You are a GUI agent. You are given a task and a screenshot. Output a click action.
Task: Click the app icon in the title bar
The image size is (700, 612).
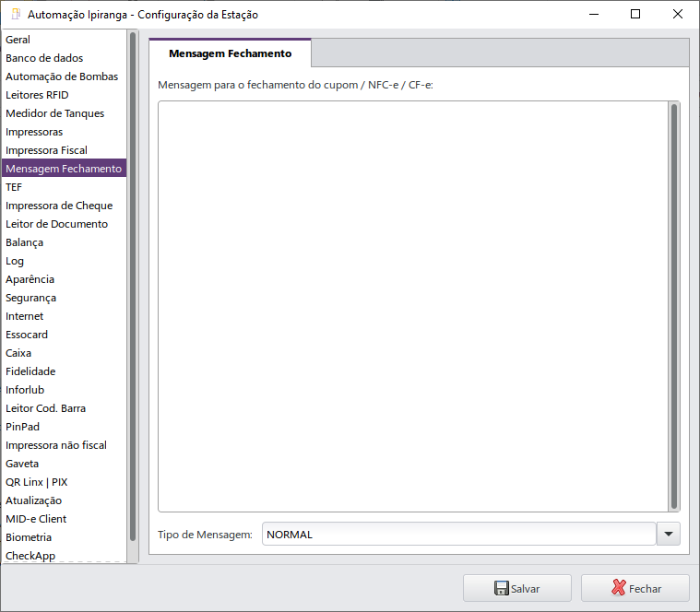16,14
